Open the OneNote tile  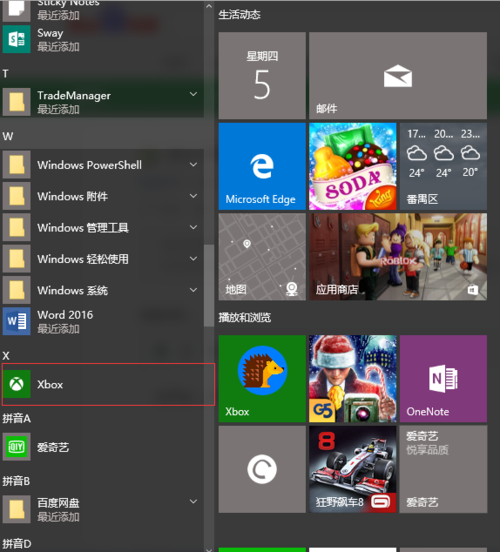[443, 378]
